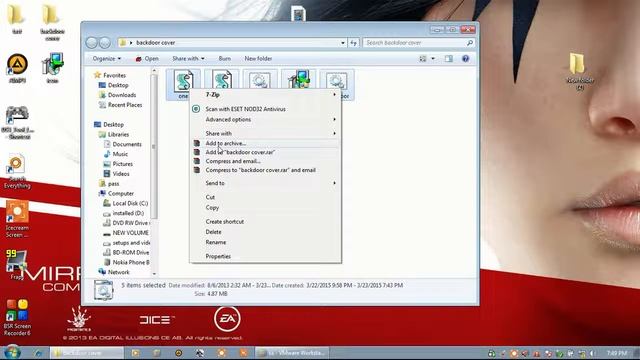Switch to VMware Workstation taskbar button
The image size is (640, 360).
point(292,353)
